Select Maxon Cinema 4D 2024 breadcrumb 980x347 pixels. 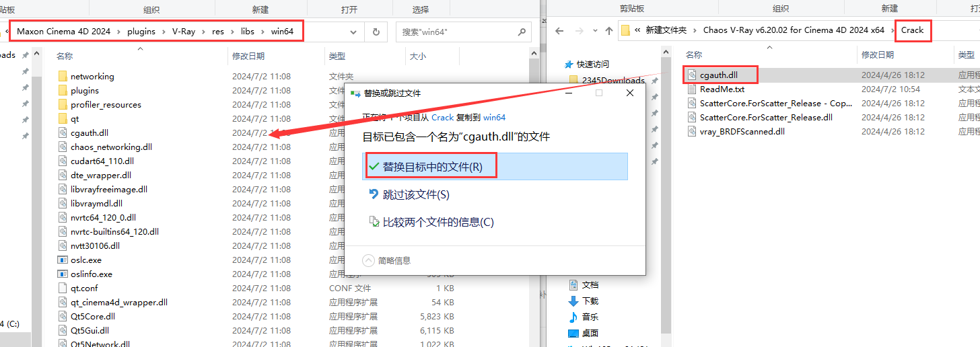(65, 32)
